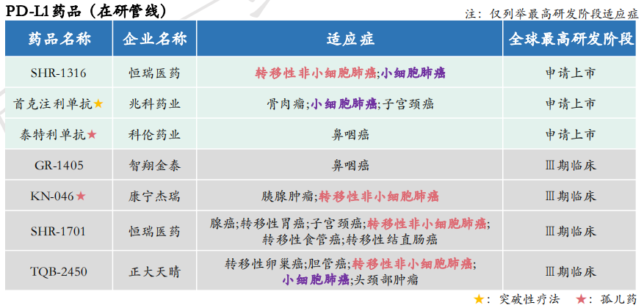Select the title 'PD-L1药品（在研管线）'

coord(87,12)
